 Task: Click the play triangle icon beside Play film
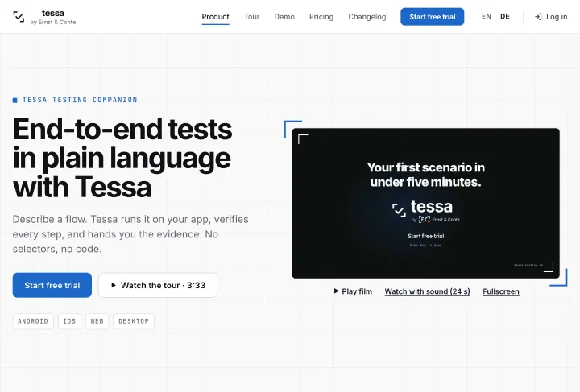pos(336,291)
